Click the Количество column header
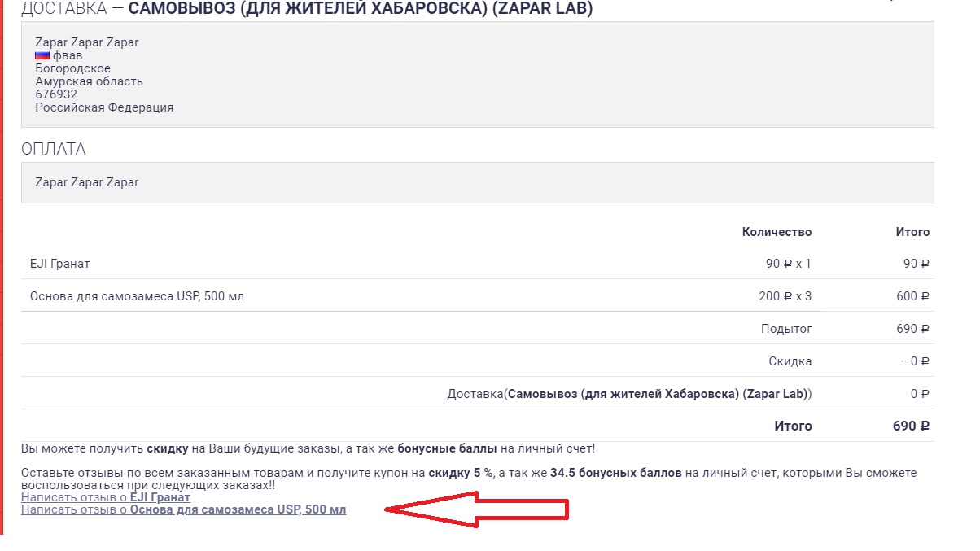The width and height of the screenshot is (980, 551). point(777,232)
